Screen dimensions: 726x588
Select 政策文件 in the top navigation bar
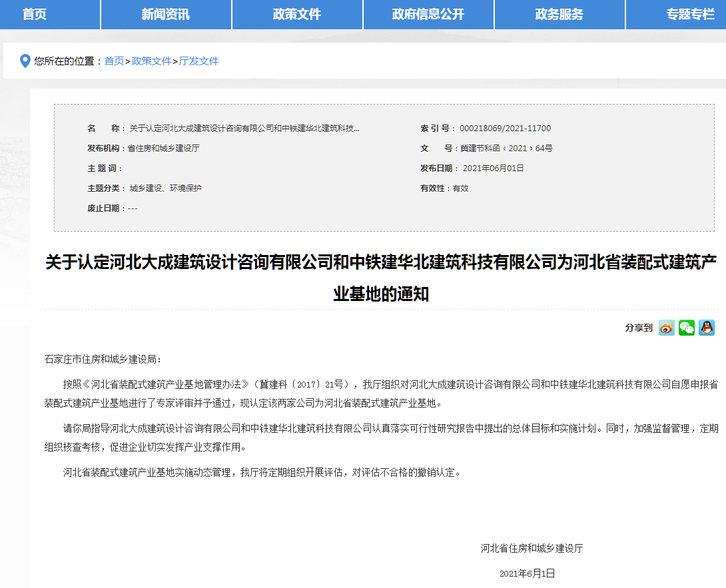click(297, 14)
